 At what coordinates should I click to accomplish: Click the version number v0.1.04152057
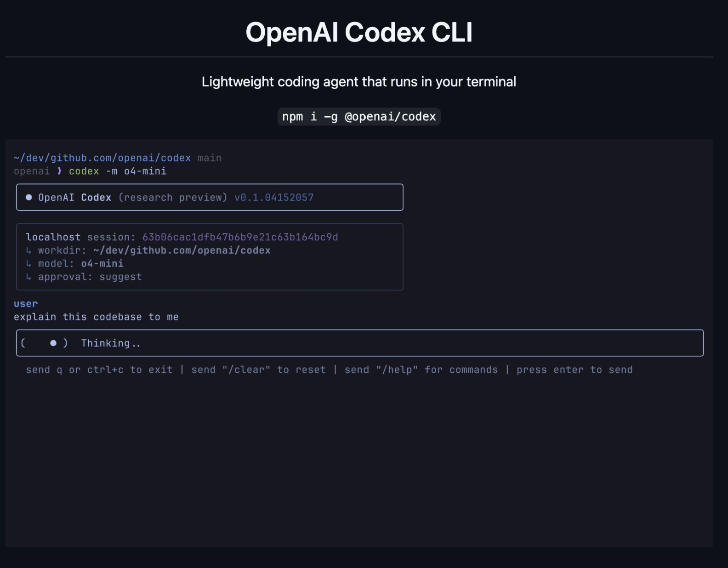coord(274,198)
